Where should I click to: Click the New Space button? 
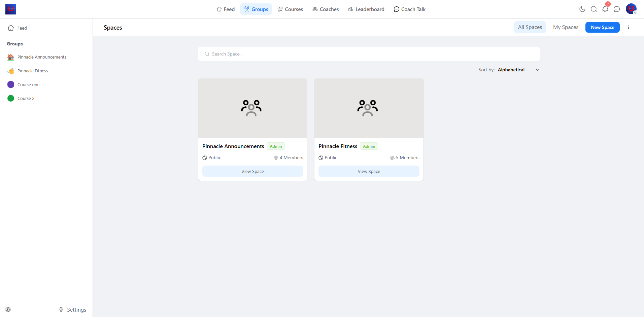[x=602, y=27]
